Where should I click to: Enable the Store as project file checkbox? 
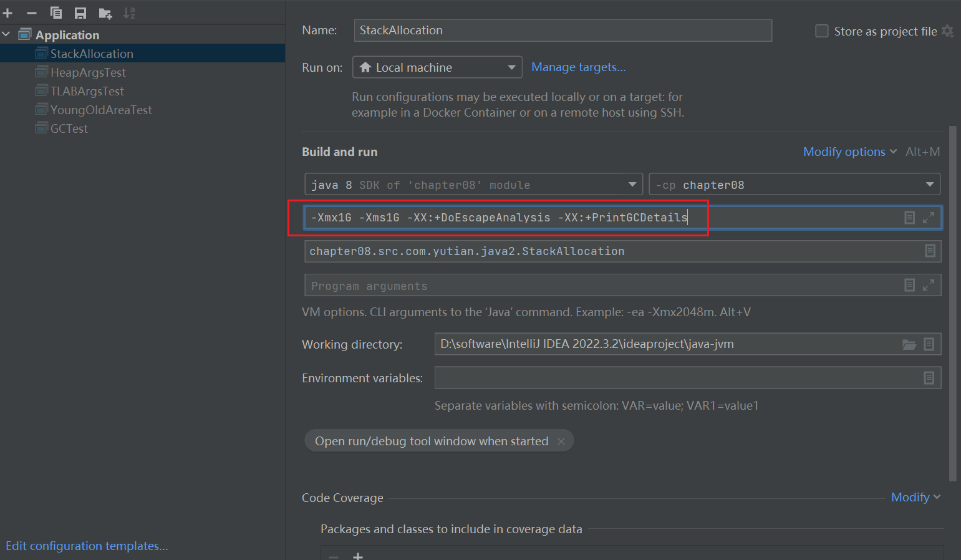pyautogui.click(x=822, y=31)
